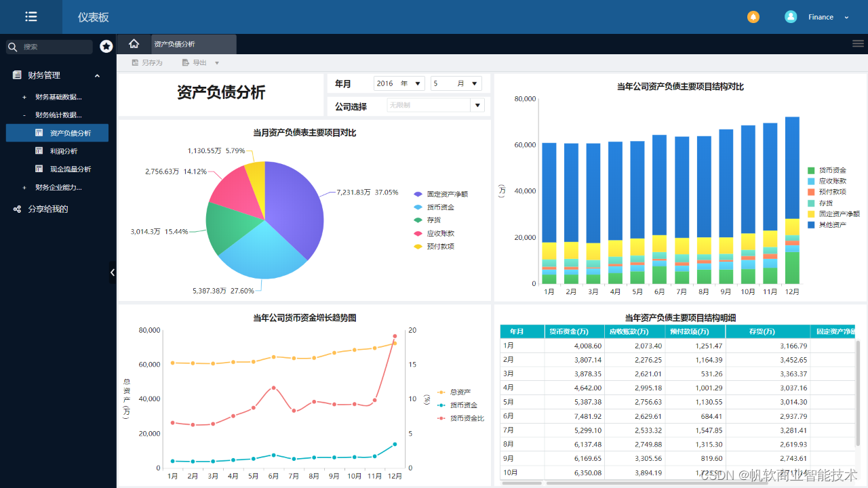
Task: Click the 5月 row label in table
Action: (x=509, y=402)
